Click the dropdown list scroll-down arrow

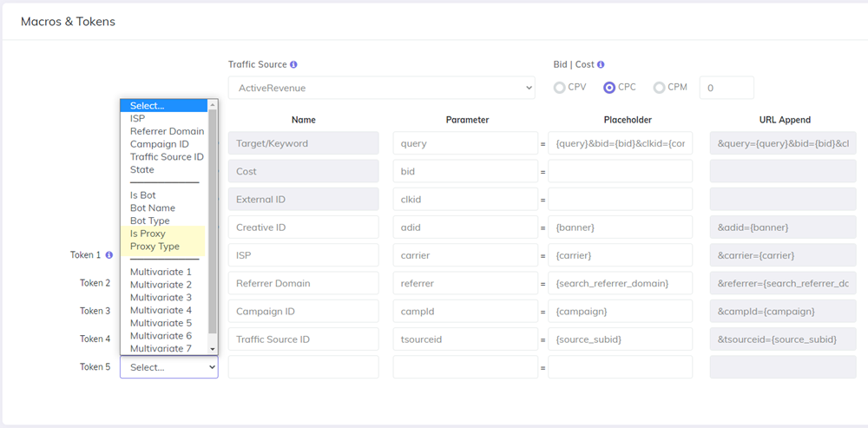coord(213,349)
